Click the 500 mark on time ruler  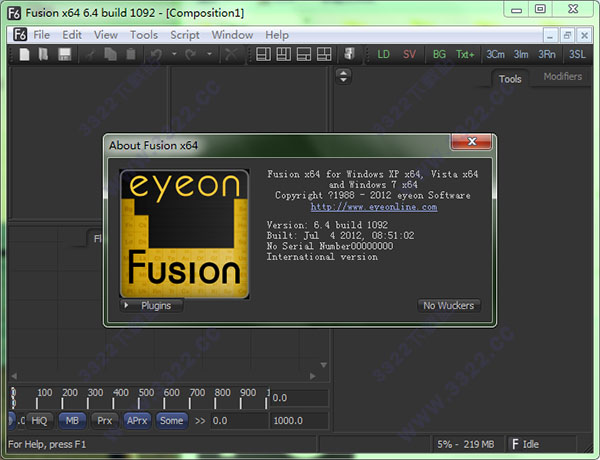pyautogui.click(x=146, y=393)
